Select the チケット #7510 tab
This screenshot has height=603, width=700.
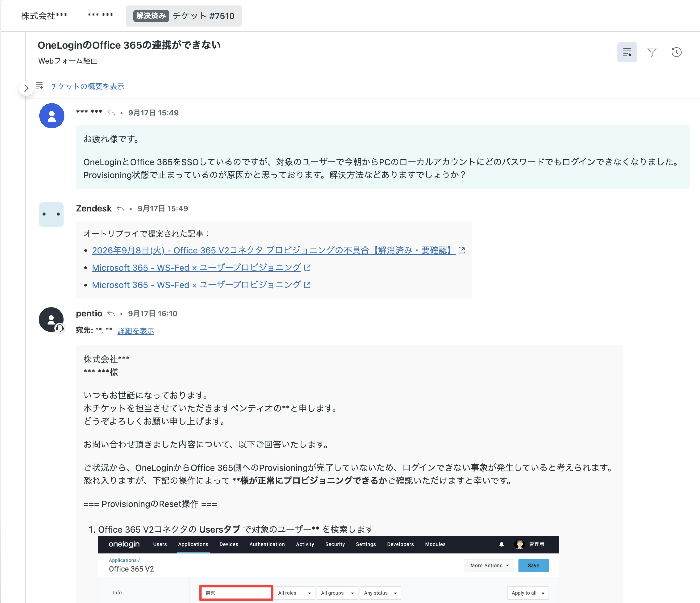point(184,16)
